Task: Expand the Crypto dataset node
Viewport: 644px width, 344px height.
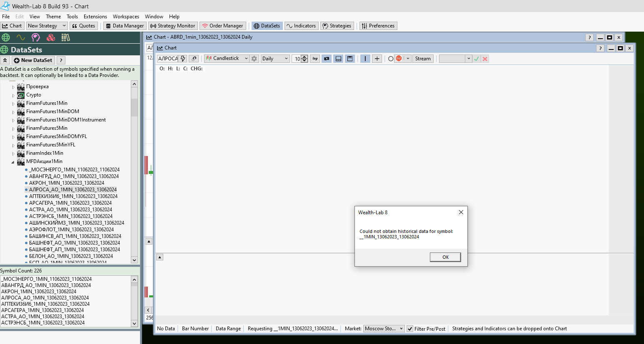Action: (13, 95)
